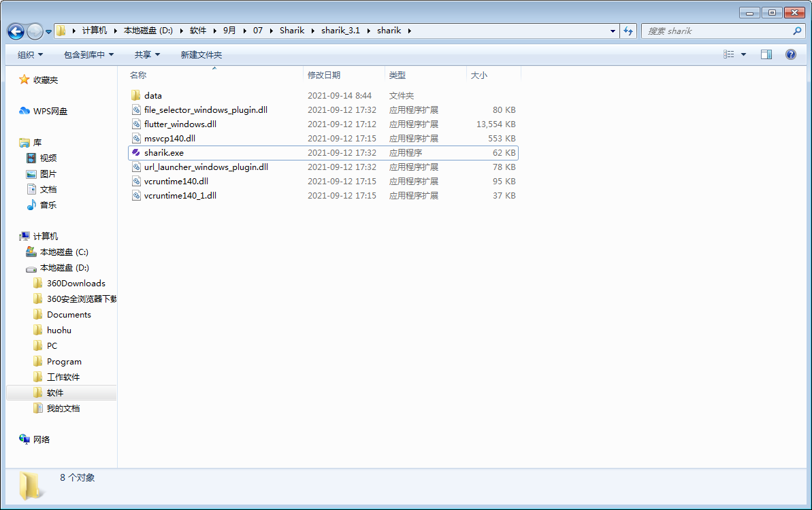This screenshot has width=812, height=510.
Task: Click the search magnifier icon
Action: tap(797, 31)
